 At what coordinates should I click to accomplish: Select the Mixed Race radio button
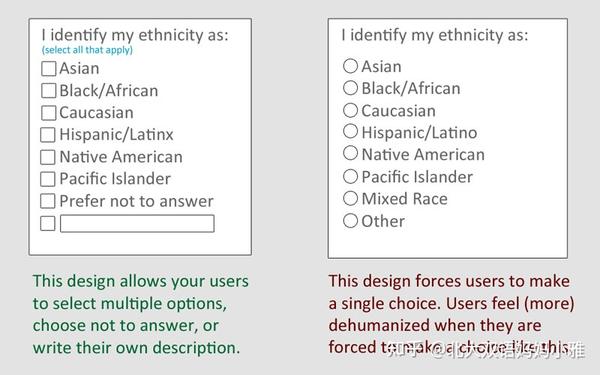pos(350,198)
